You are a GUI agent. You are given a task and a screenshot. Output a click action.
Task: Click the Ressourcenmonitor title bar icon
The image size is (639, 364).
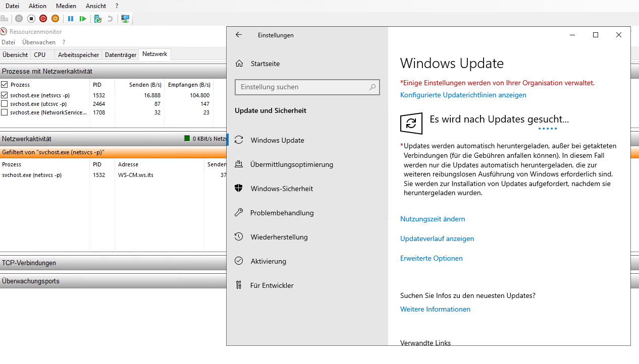4,31
